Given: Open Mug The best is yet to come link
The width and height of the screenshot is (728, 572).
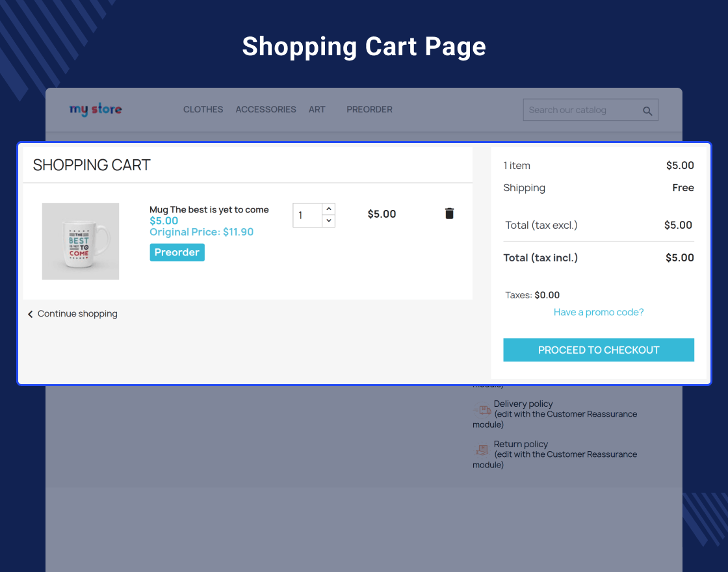Looking at the screenshot, I should [x=209, y=209].
